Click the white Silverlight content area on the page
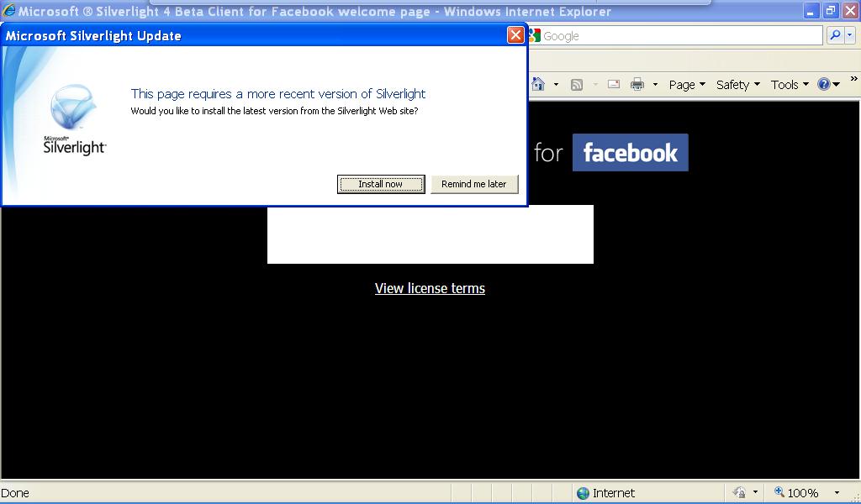The width and height of the screenshot is (861, 504). (x=430, y=234)
